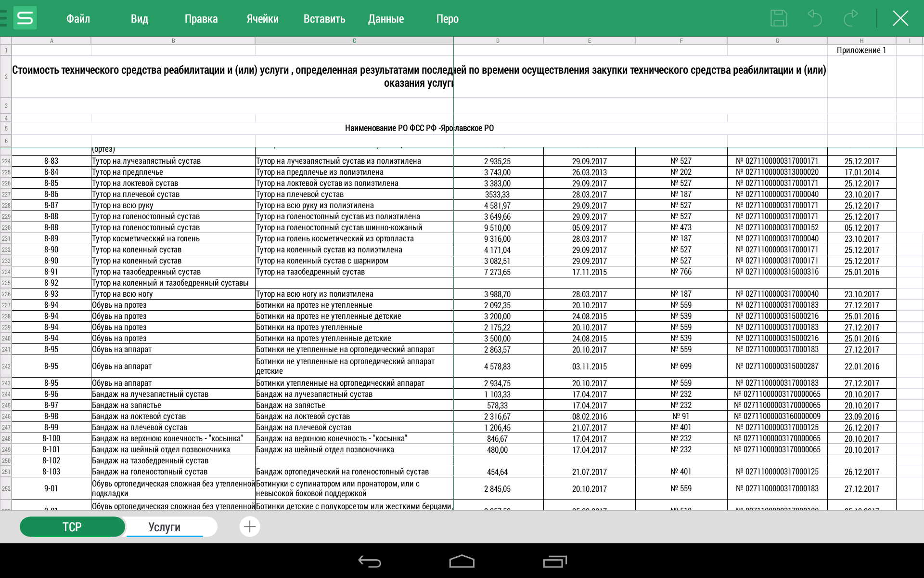Select cell with price 4 578,83
This screenshot has width=924, height=578.
click(x=498, y=367)
